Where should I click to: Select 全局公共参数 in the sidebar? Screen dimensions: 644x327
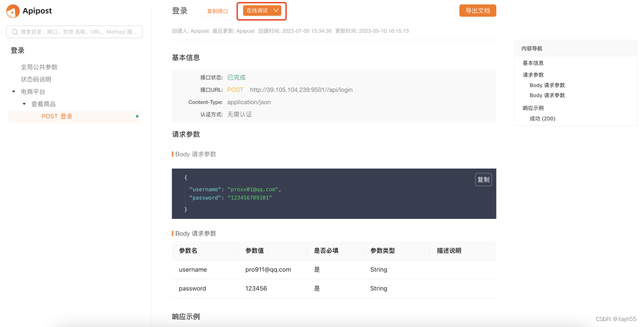coord(39,66)
